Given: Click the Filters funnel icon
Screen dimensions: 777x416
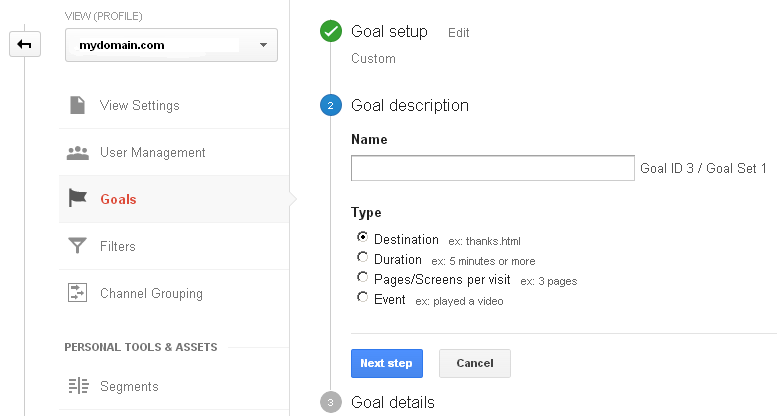Looking at the screenshot, I should (77, 246).
